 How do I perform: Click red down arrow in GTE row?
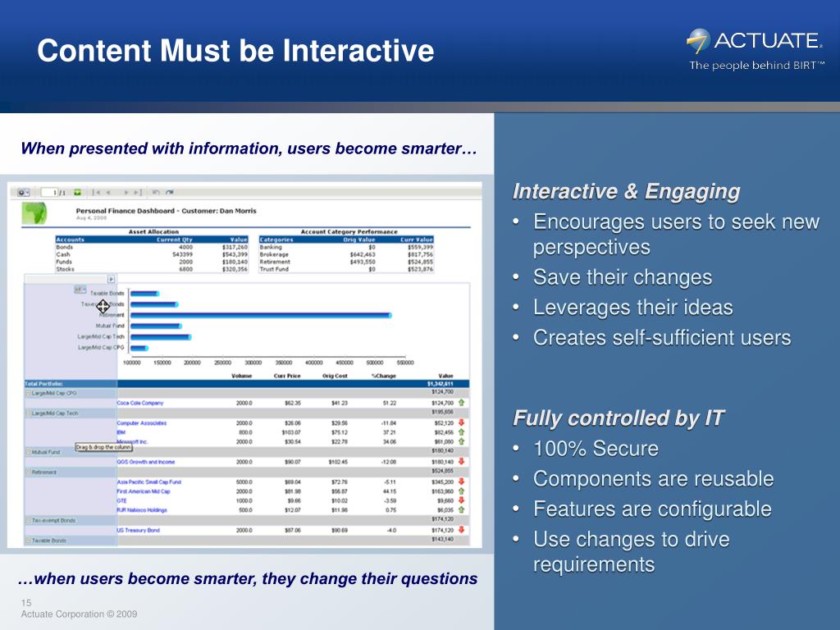point(461,500)
